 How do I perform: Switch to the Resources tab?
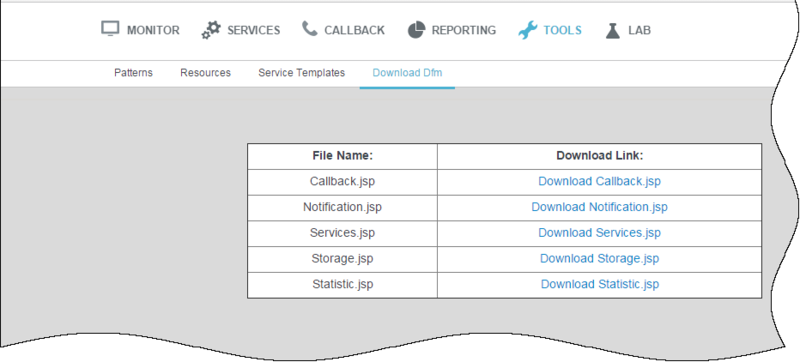tap(205, 73)
